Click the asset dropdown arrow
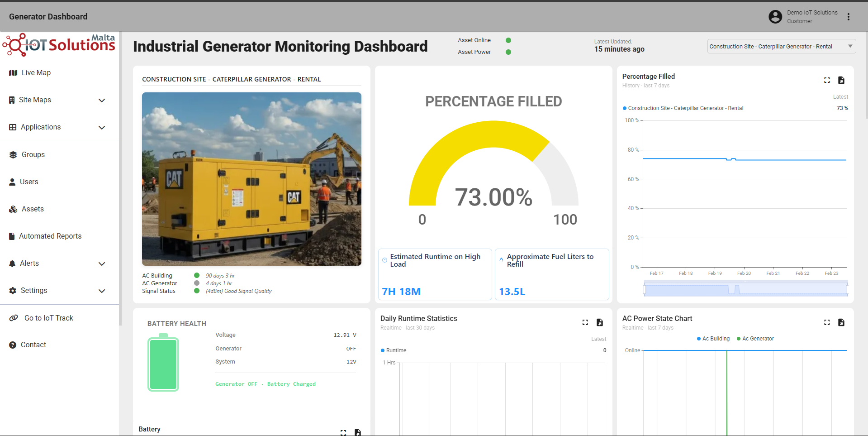The height and width of the screenshot is (436, 868). [850, 46]
